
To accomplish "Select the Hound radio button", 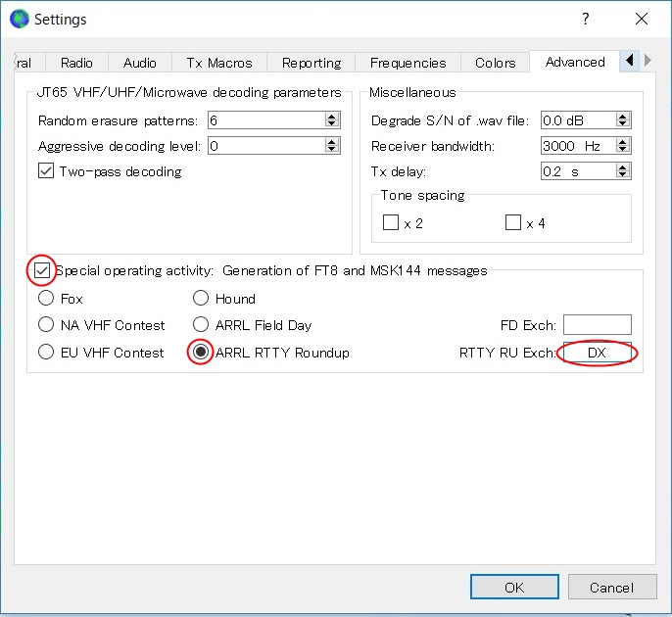I will [201, 298].
